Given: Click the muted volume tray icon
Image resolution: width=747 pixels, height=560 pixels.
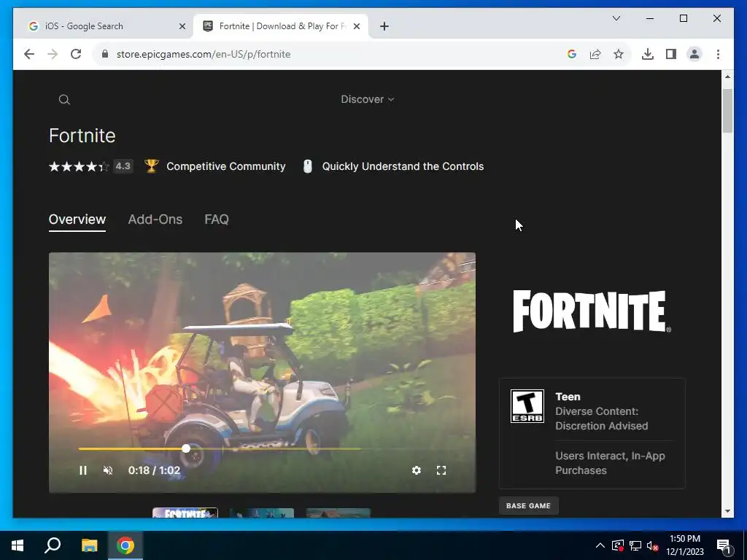Looking at the screenshot, I should tap(653, 545).
